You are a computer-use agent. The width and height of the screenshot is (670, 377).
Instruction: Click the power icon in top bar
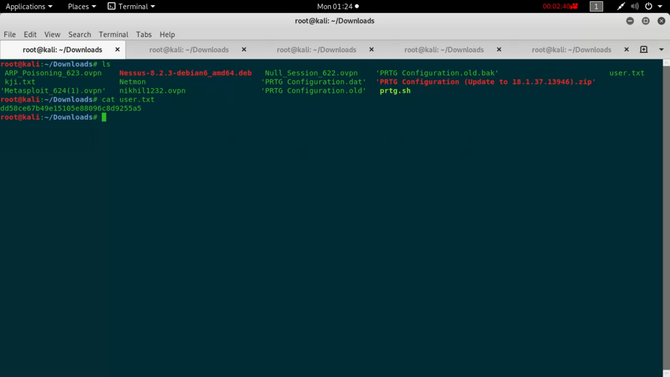pyautogui.click(x=649, y=6)
